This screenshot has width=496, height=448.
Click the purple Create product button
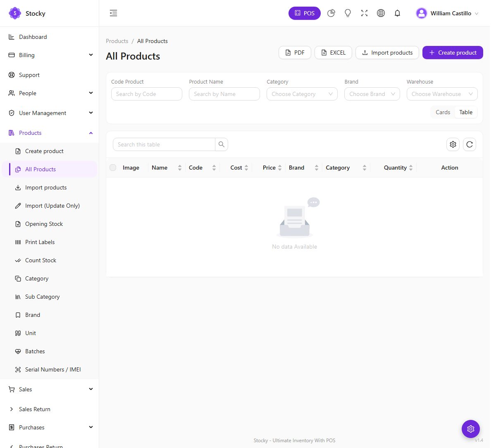[x=453, y=53]
